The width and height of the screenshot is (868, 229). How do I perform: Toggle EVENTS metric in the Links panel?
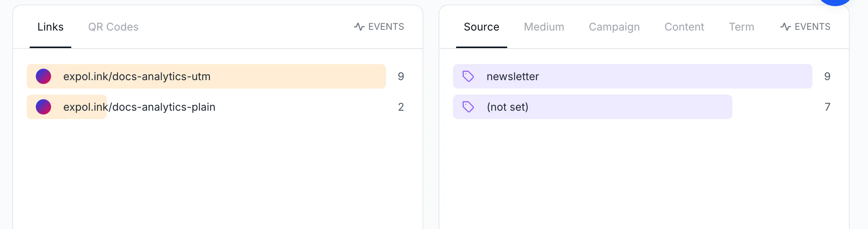(x=379, y=27)
